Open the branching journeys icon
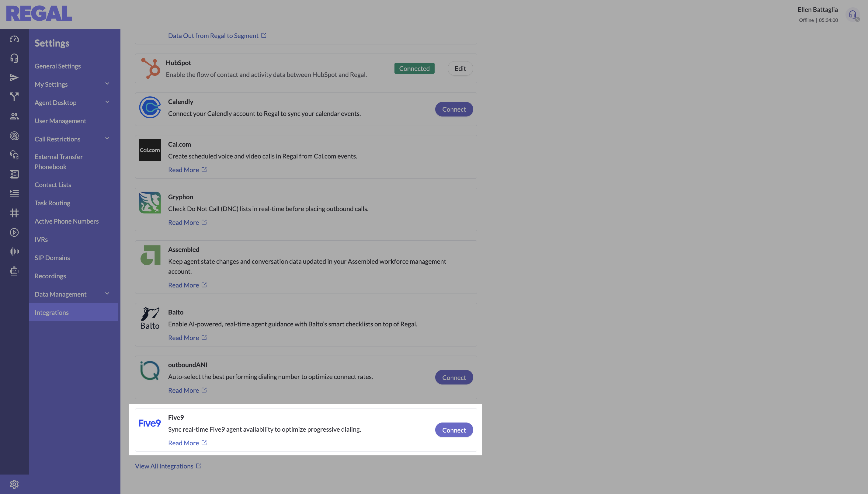Screen dimensions: 868x494 [14, 97]
